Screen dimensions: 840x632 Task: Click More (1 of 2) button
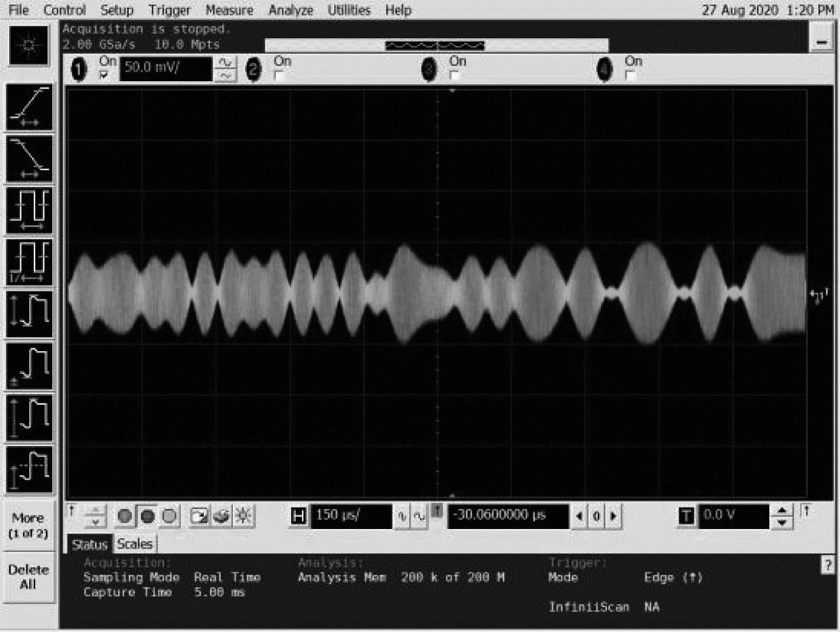(x=28, y=525)
